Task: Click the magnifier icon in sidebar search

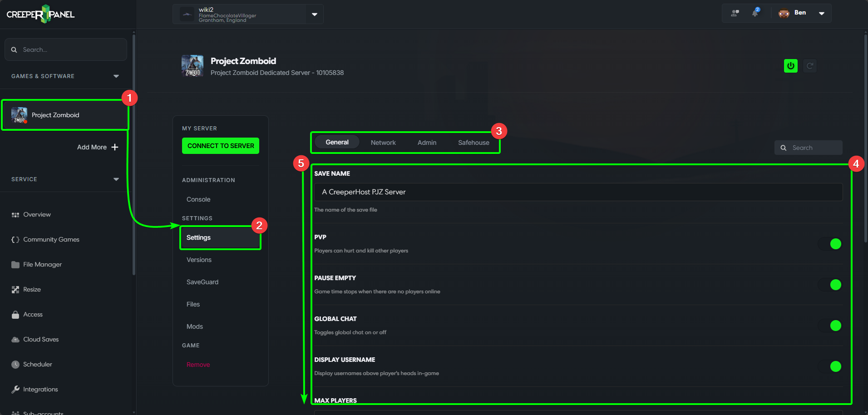Action: (x=14, y=49)
